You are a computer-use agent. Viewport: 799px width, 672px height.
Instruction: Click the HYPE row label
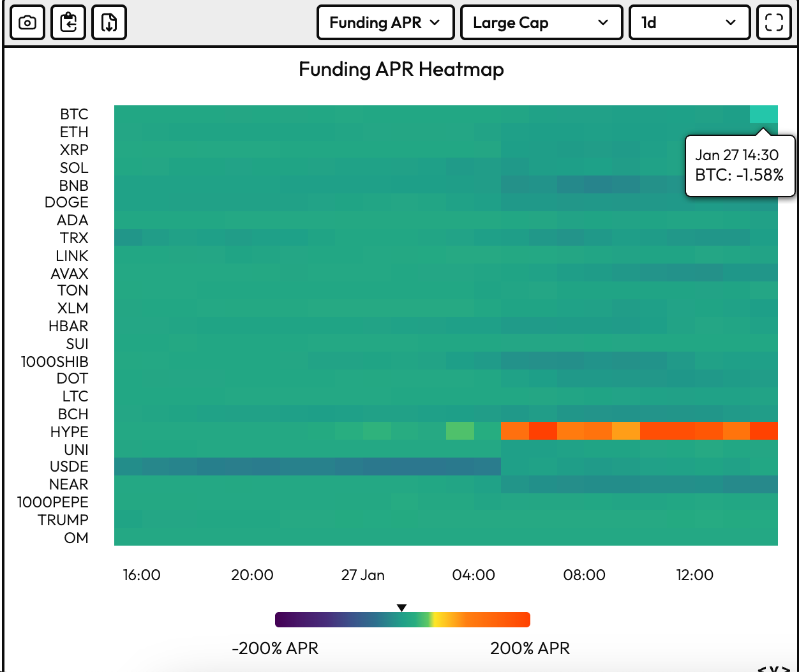[69, 432]
